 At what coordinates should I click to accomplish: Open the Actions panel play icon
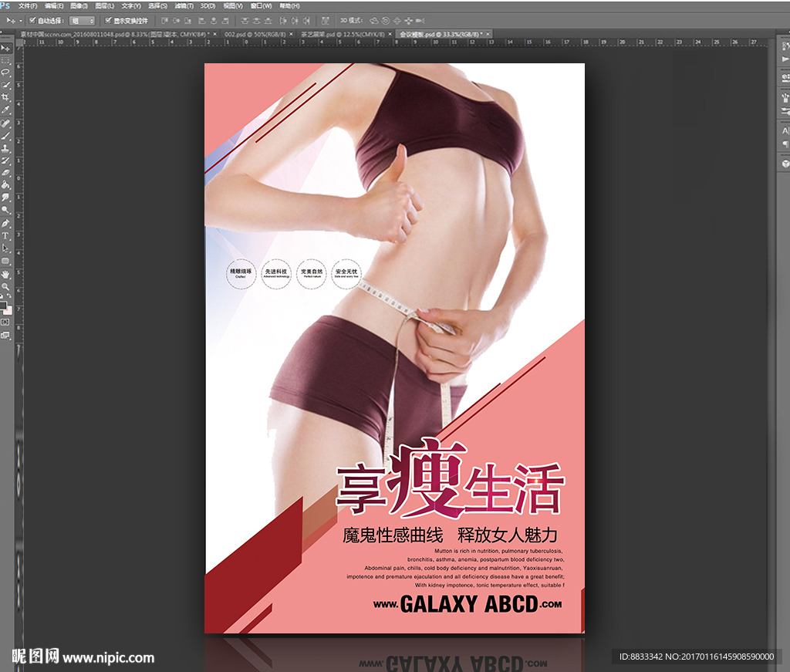pos(785,59)
